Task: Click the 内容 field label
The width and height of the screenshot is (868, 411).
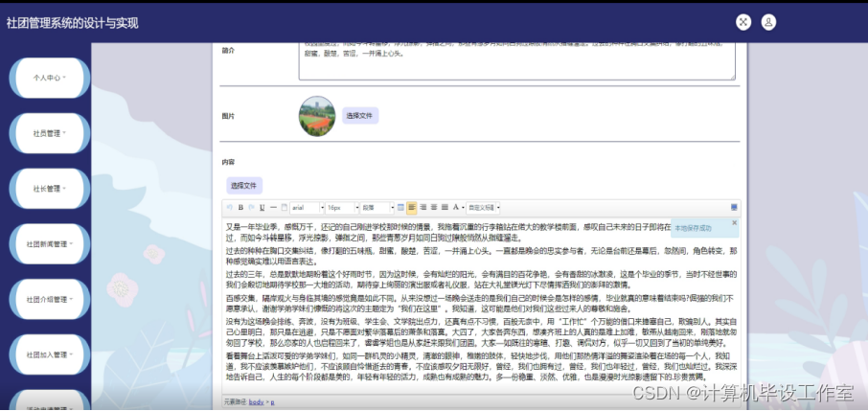Action: pyautogui.click(x=228, y=162)
